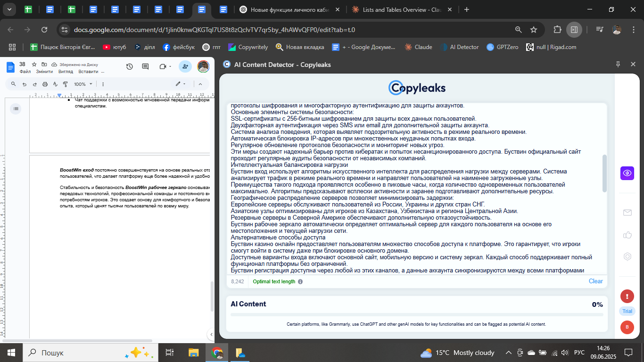Click the Clear link in Copyleaks

click(595, 281)
